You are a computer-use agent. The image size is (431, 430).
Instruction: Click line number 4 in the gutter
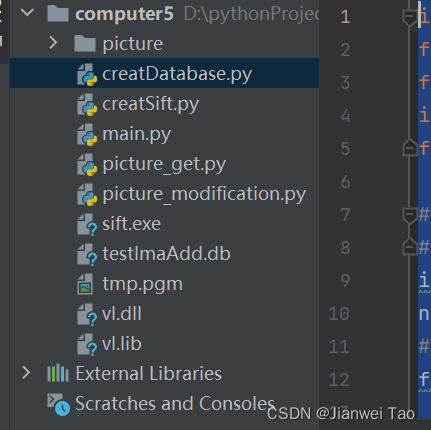[346, 116]
